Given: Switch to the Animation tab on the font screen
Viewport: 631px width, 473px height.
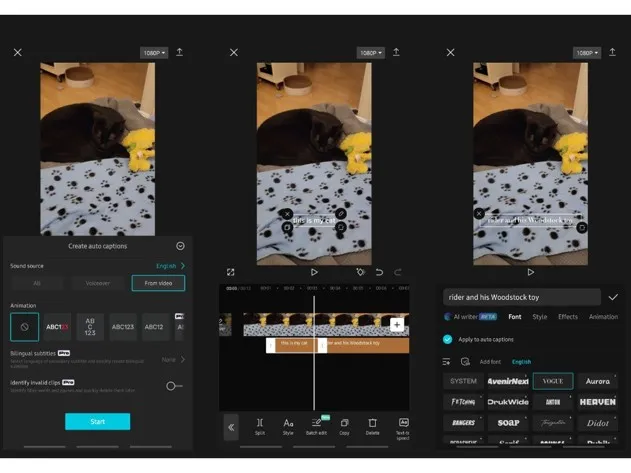Looking at the screenshot, I should pos(603,317).
